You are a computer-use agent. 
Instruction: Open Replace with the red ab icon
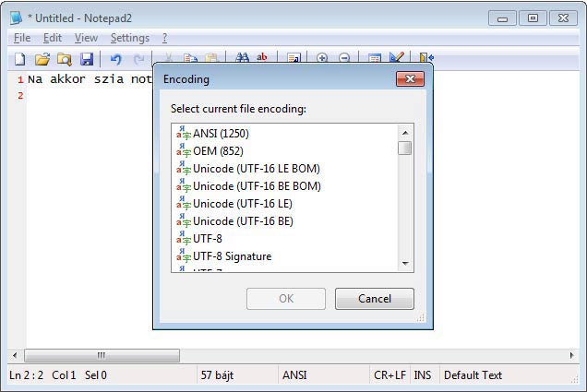pyautogui.click(x=262, y=57)
